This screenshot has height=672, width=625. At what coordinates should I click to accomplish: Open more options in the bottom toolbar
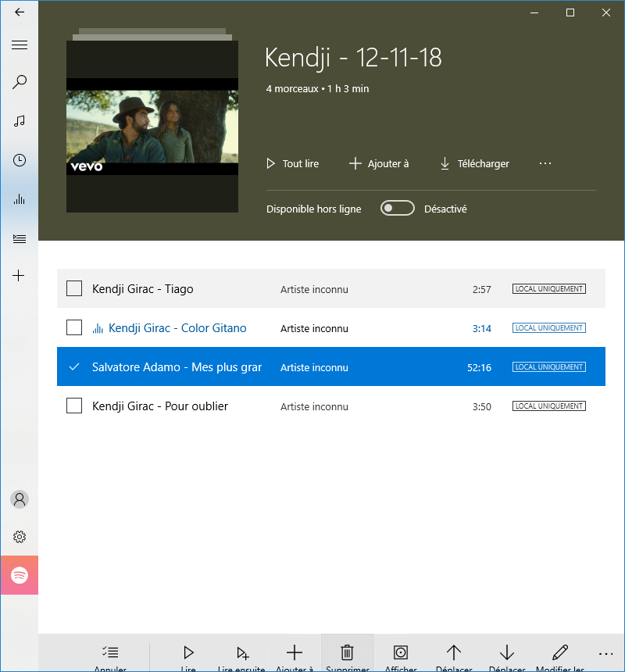[605, 653]
